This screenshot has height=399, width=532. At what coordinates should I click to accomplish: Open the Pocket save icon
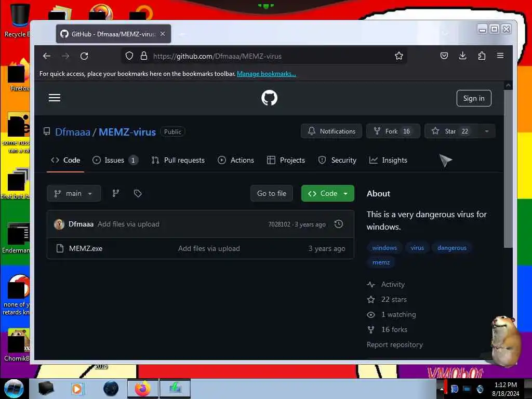[444, 56]
